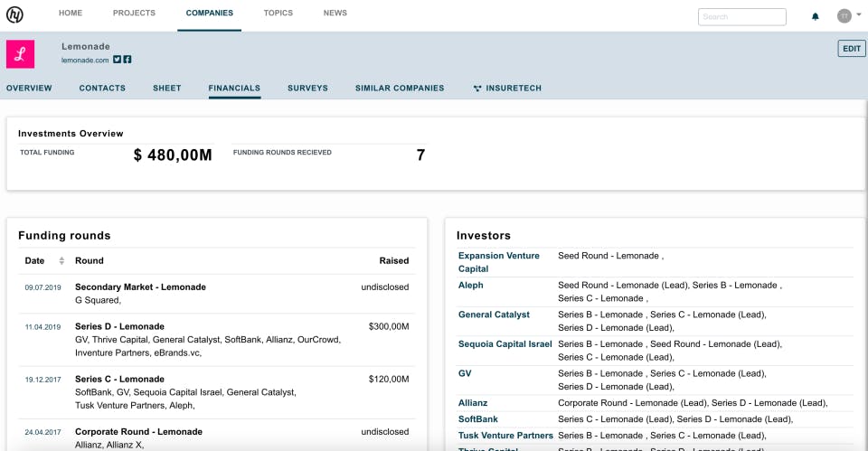This screenshot has height=451, width=868.
Task: Open the News nav item
Action: pyautogui.click(x=335, y=13)
